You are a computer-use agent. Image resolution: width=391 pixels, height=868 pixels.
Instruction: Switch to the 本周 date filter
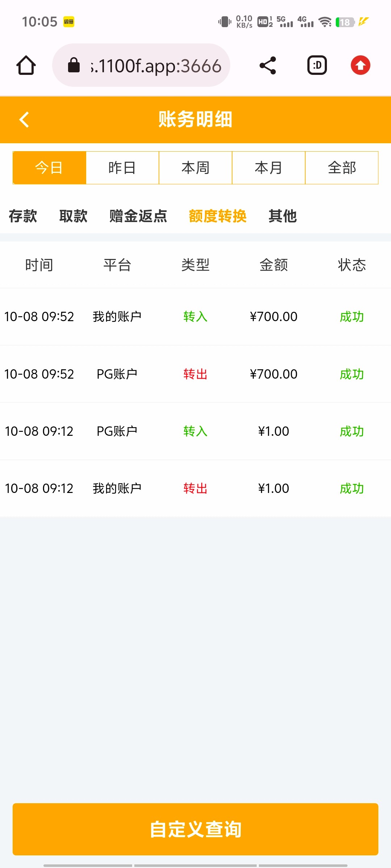tap(195, 168)
